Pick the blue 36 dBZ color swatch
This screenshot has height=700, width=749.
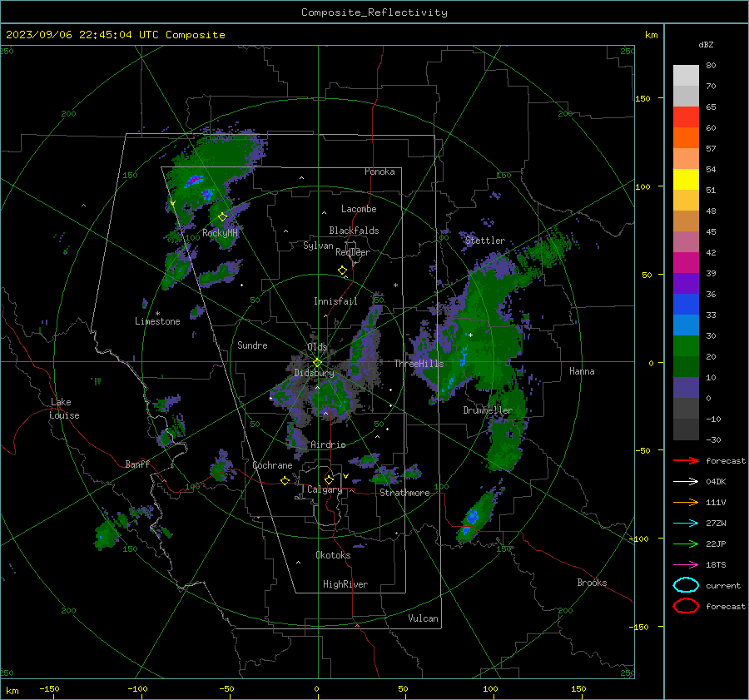[686, 304]
